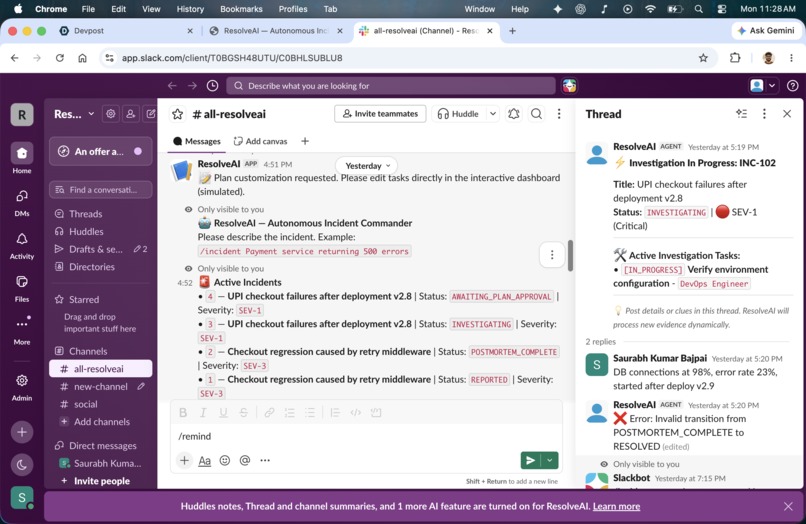Click Ask Gemini in Chrome

coord(766,31)
